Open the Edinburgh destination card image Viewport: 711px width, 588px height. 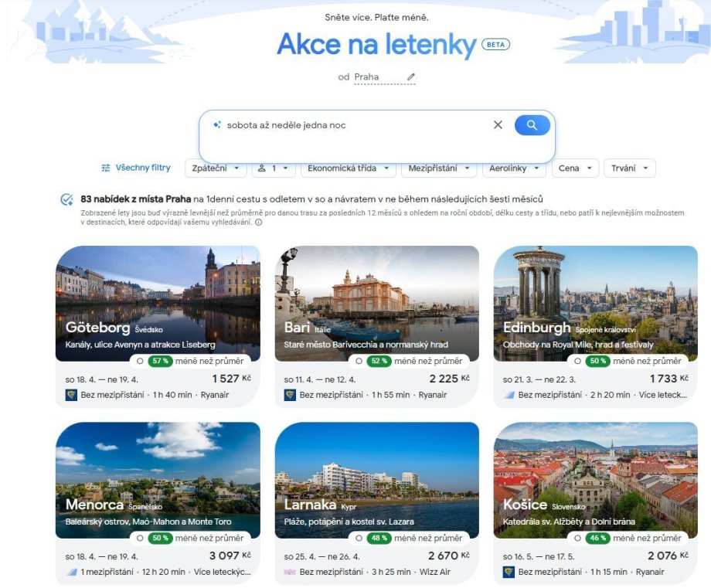click(595, 304)
